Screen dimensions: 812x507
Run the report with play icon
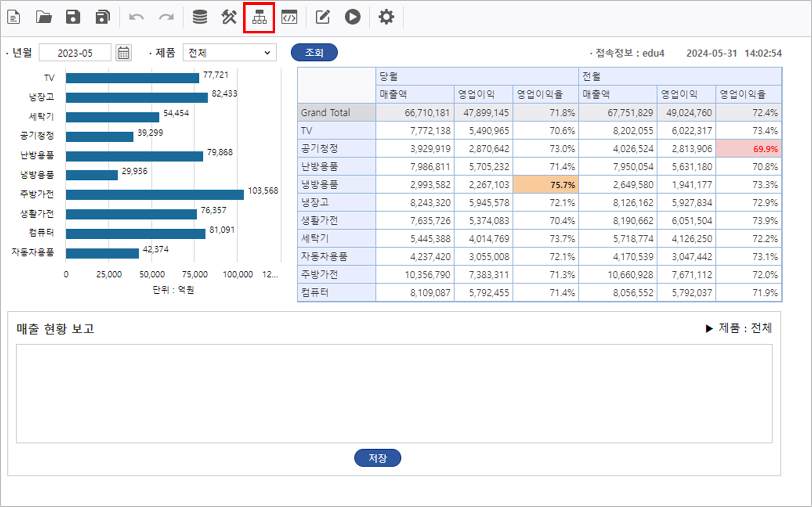coord(353,17)
